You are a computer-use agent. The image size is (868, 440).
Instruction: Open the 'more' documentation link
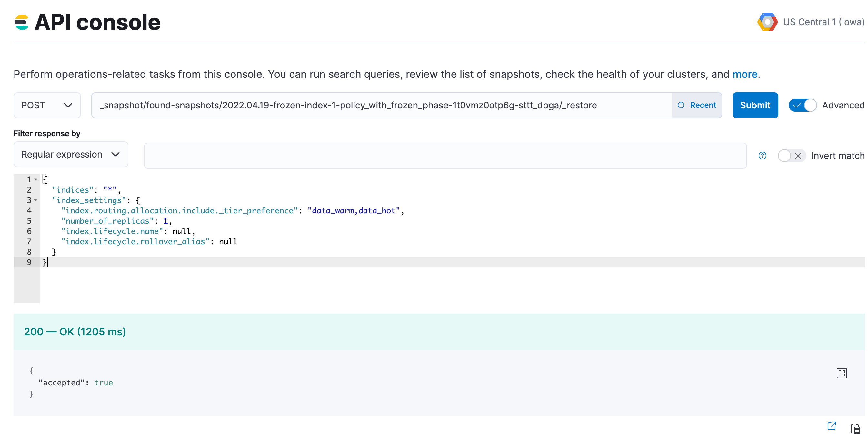(x=745, y=74)
